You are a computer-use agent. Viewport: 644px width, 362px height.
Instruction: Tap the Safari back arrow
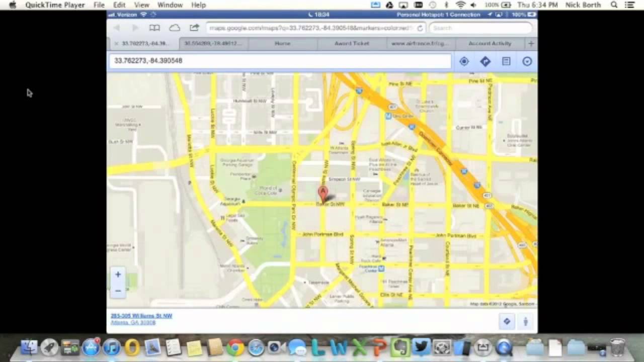click(x=117, y=28)
